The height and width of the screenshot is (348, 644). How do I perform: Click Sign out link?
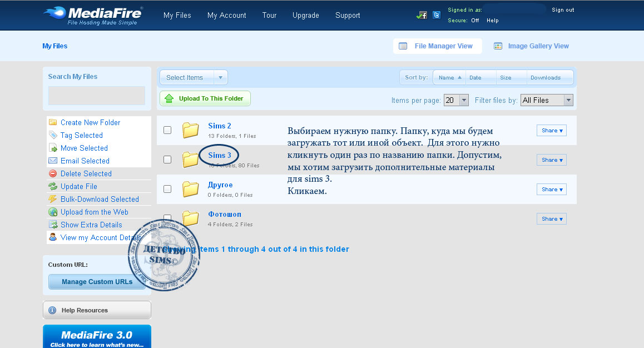[563, 10]
